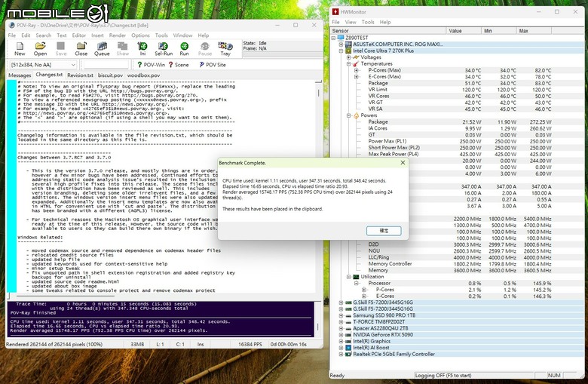
Task: Click the New file icon in POV-Ray
Action: (20, 49)
